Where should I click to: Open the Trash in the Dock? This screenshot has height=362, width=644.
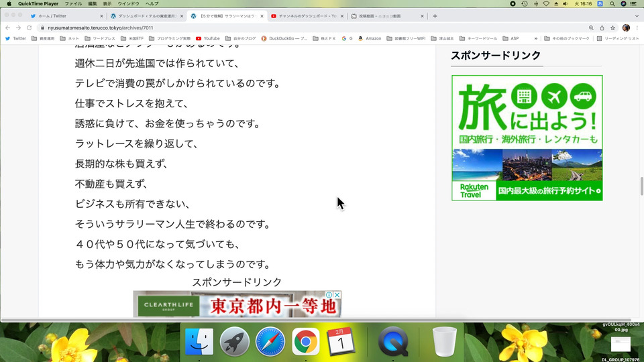(x=444, y=341)
